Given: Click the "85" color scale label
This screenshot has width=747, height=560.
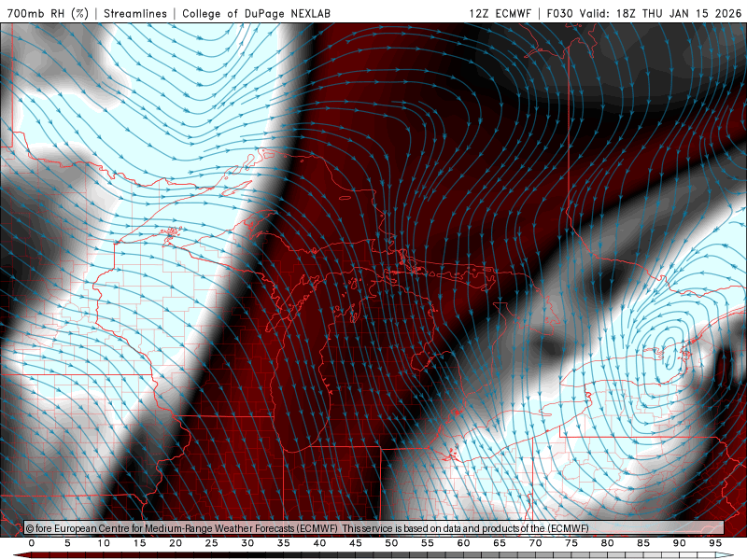Looking at the screenshot, I should [643, 543].
